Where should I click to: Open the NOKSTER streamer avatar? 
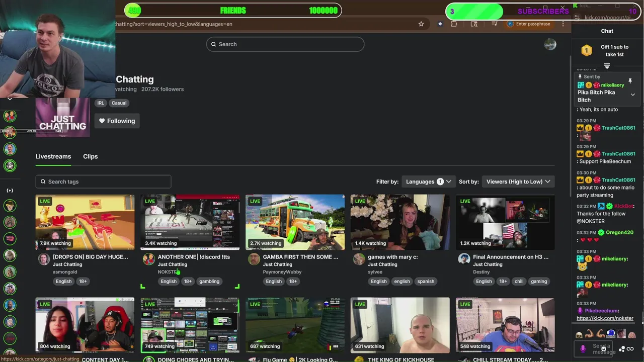pyautogui.click(x=148, y=259)
